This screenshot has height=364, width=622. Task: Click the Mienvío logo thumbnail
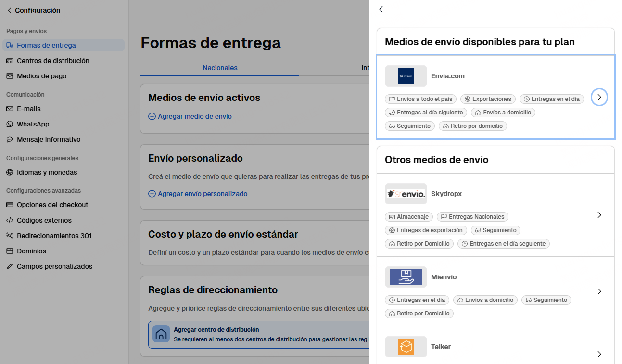click(x=406, y=277)
